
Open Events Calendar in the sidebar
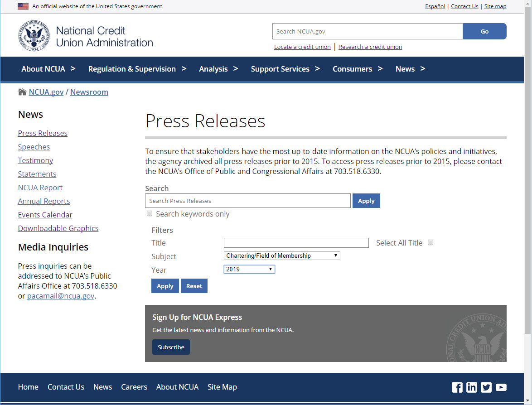[x=45, y=215]
